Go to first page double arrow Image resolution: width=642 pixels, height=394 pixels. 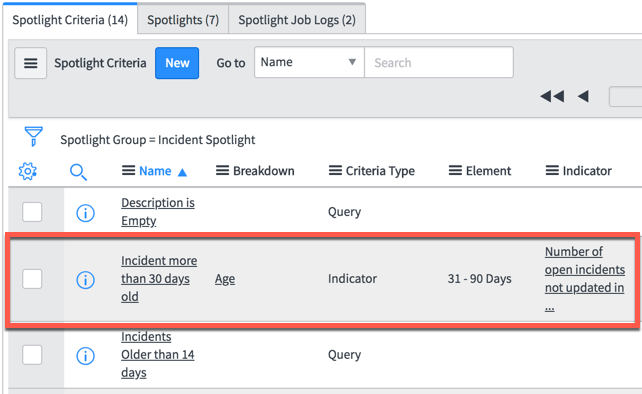pos(552,97)
